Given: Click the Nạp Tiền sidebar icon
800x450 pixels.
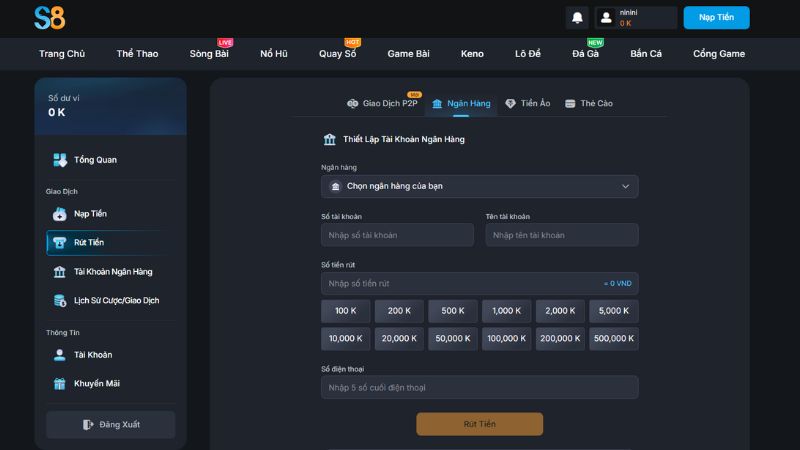Looking at the screenshot, I should click(x=60, y=214).
